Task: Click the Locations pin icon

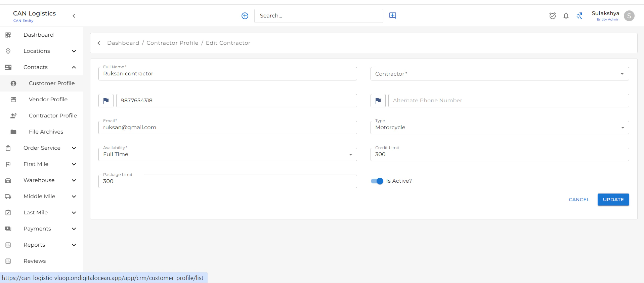Action: [x=8, y=51]
